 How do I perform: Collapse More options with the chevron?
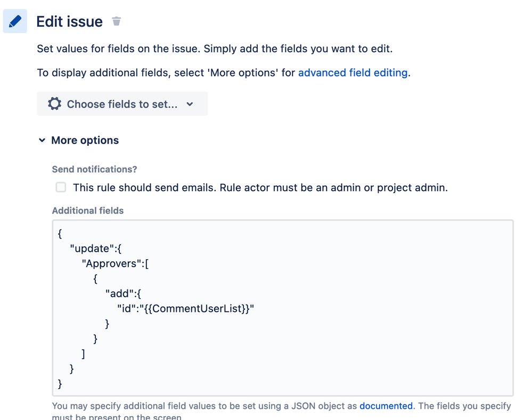click(x=42, y=140)
